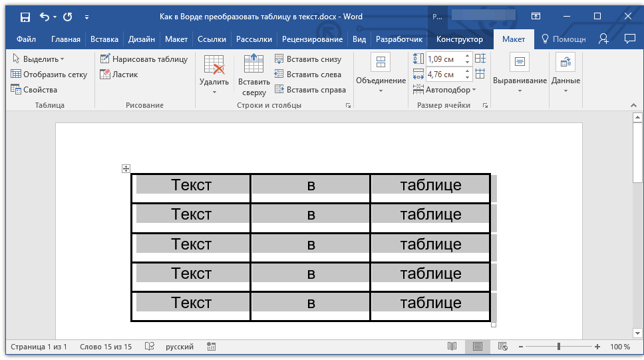This screenshot has height=360, width=644.
Task: Click the Save icon in quick access toolbar
Action: pyautogui.click(x=25, y=17)
